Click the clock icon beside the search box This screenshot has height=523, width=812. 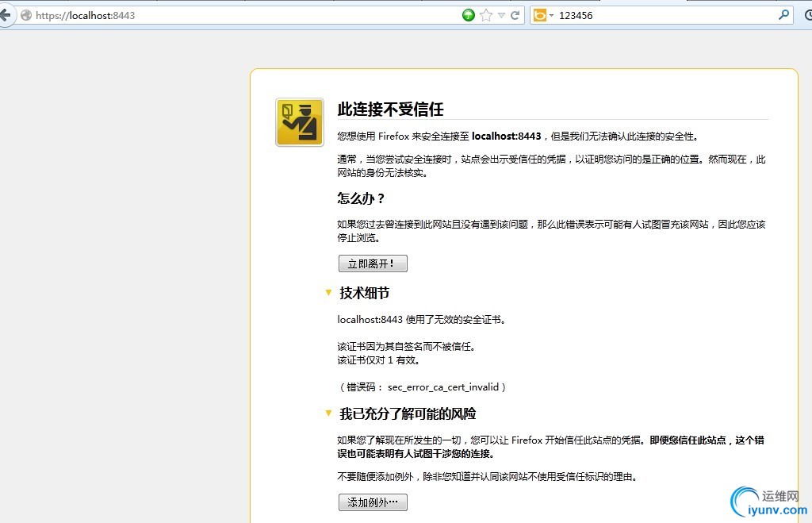coord(808,16)
